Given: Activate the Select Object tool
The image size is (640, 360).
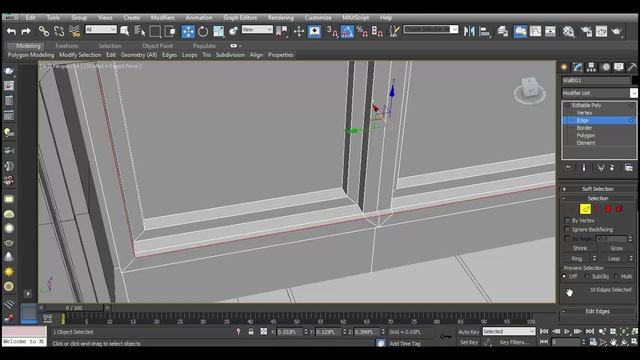Looking at the screenshot, I should click(125, 31).
